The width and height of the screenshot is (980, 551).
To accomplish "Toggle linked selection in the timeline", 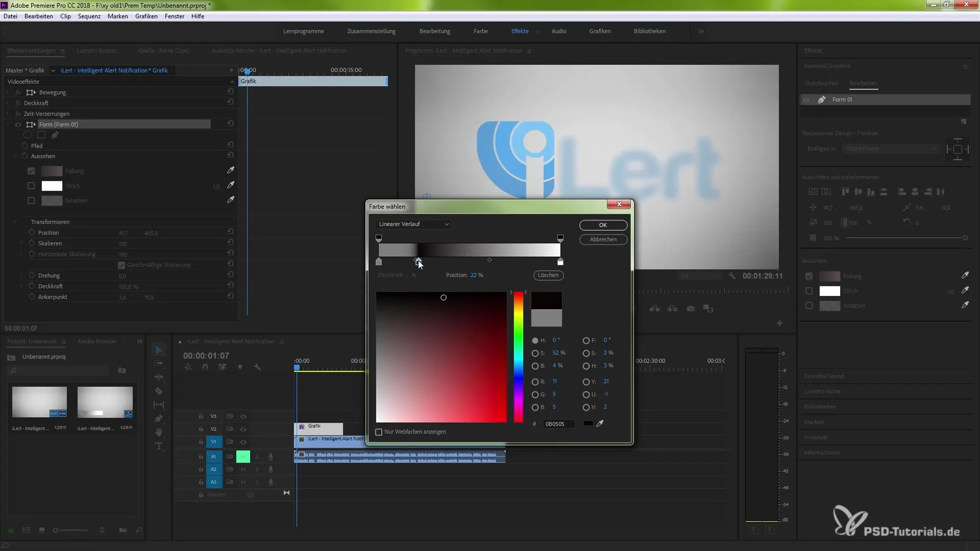I will pyautogui.click(x=223, y=367).
